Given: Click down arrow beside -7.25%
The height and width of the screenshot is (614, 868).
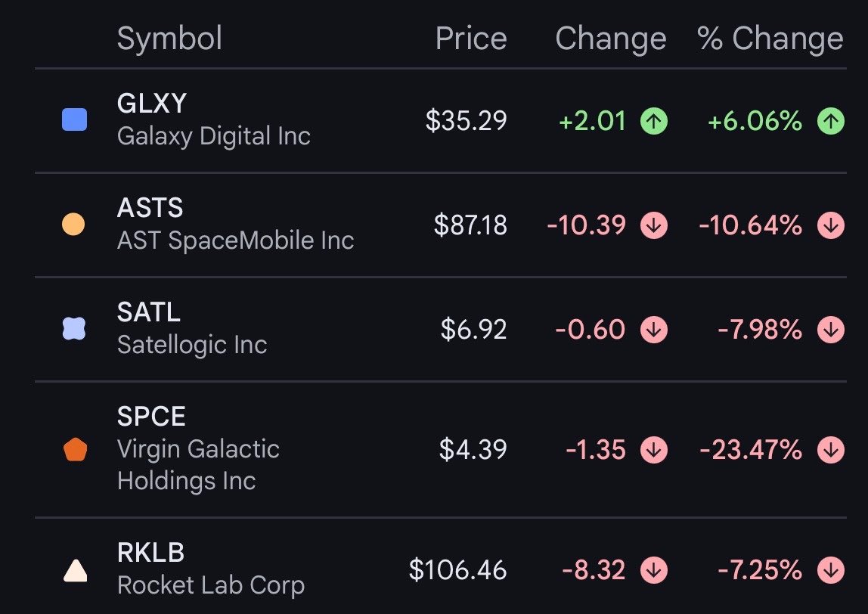Looking at the screenshot, I should 830,570.
